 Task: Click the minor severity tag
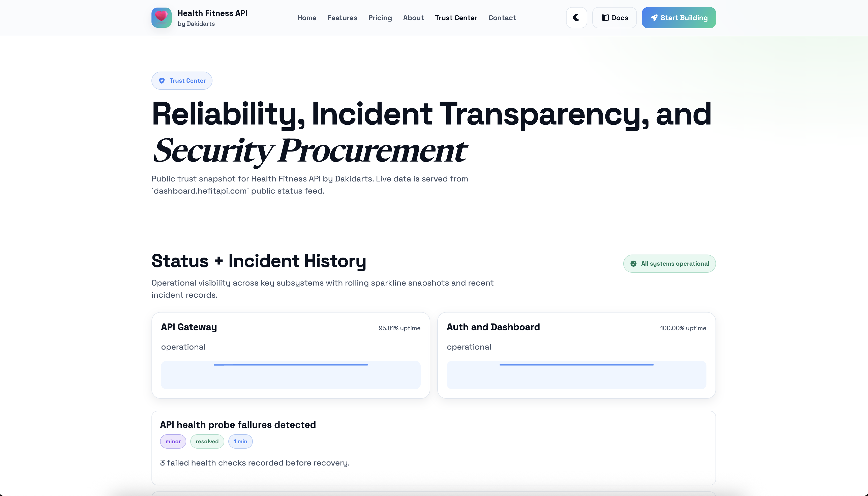click(x=173, y=442)
